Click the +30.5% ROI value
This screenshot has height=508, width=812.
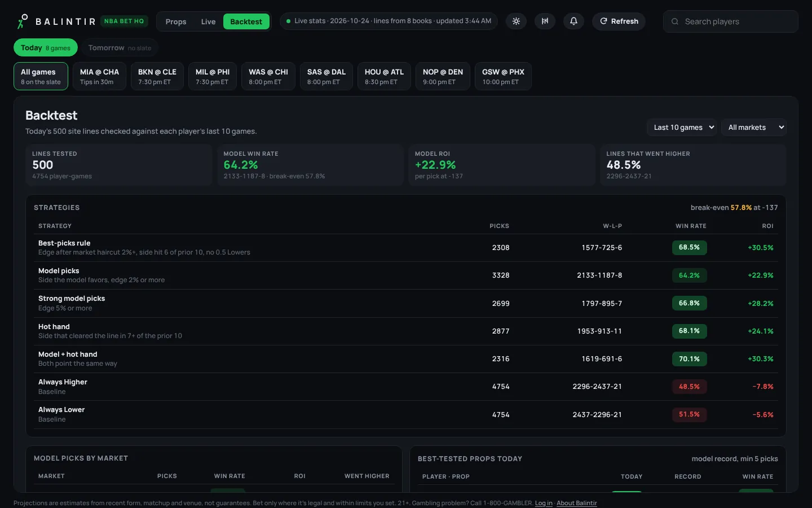pyautogui.click(x=761, y=248)
